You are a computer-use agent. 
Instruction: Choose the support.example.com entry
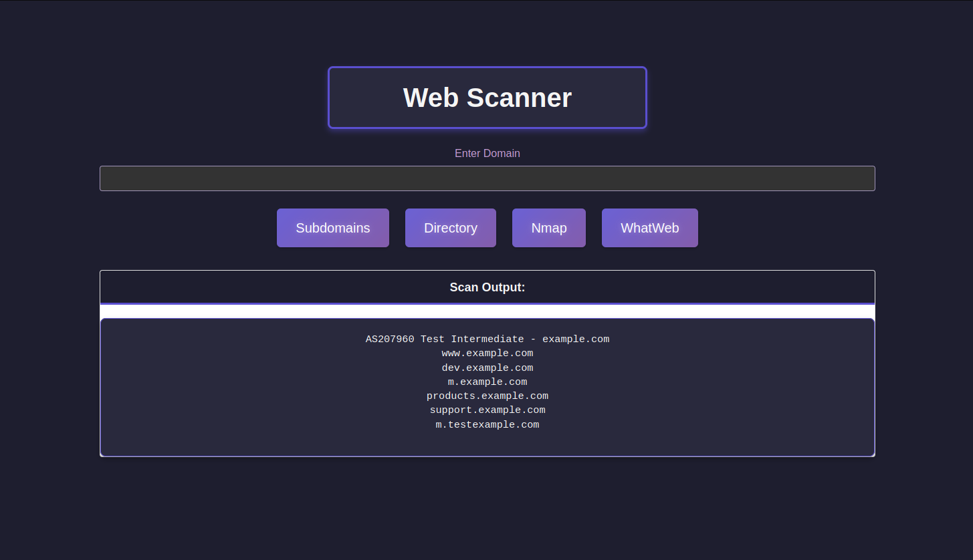click(x=487, y=410)
